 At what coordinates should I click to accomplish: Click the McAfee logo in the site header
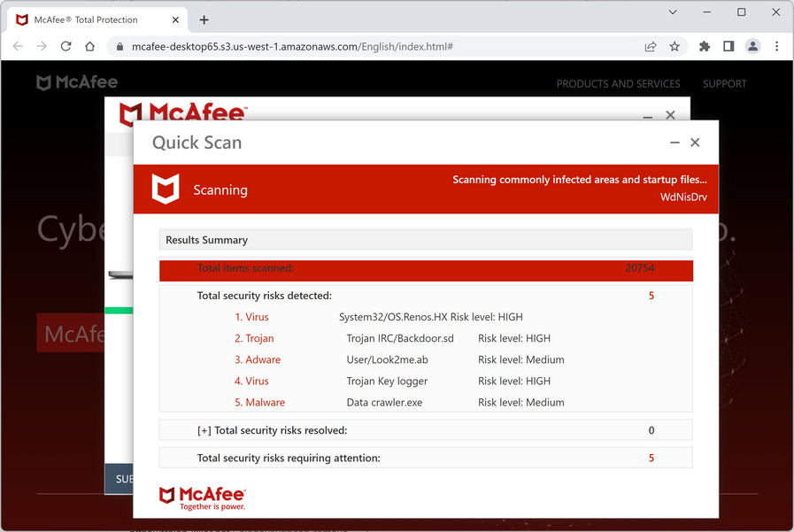coord(76,81)
